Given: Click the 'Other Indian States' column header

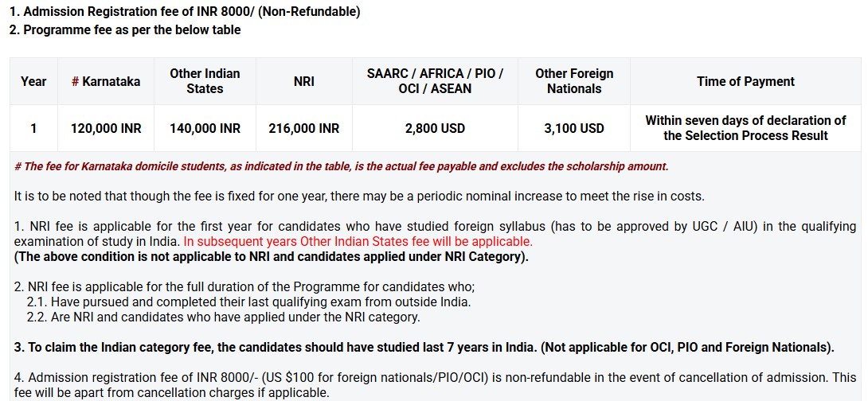Looking at the screenshot, I should (205, 81).
